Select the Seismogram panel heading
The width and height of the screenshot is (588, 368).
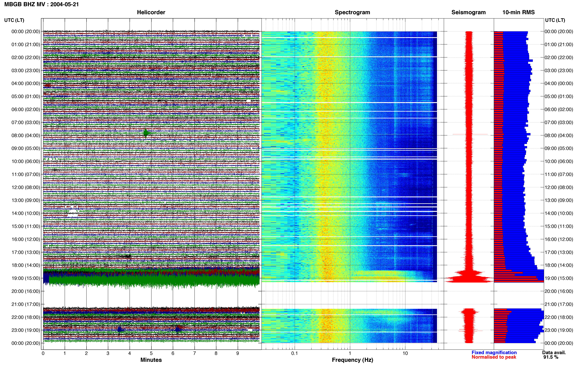[x=468, y=12]
